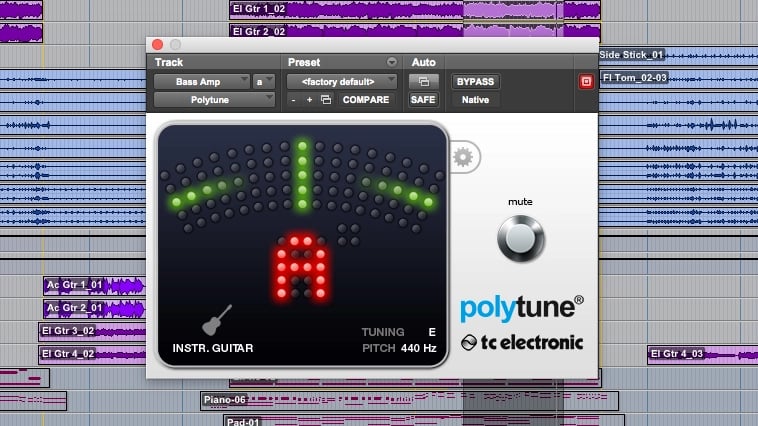Open the Bass Amp track selector
Image resolution: width=758 pixels, height=426 pixels.
[x=201, y=82]
